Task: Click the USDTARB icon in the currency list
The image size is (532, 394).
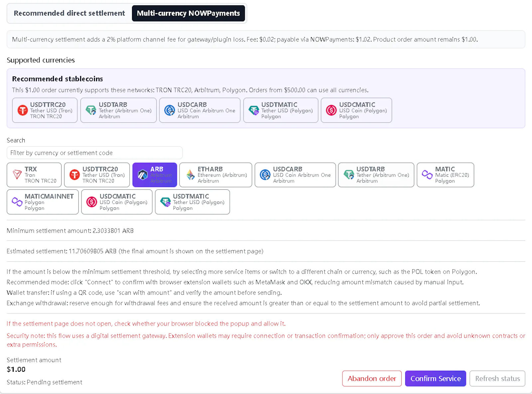Action: [349, 174]
